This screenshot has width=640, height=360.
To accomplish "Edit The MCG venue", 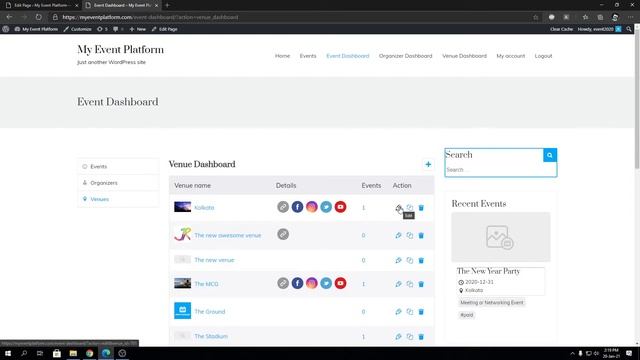I will (398, 284).
